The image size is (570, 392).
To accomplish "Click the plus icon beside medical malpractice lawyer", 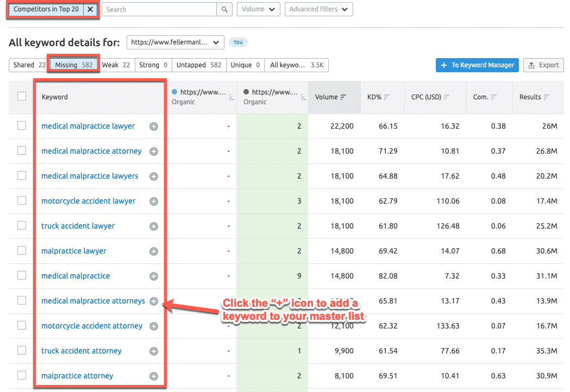I will tap(154, 127).
